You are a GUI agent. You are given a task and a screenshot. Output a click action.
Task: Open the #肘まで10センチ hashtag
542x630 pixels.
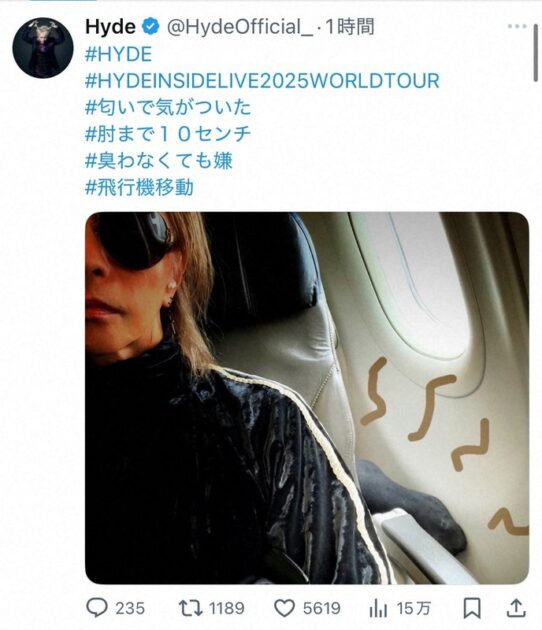pos(168,134)
